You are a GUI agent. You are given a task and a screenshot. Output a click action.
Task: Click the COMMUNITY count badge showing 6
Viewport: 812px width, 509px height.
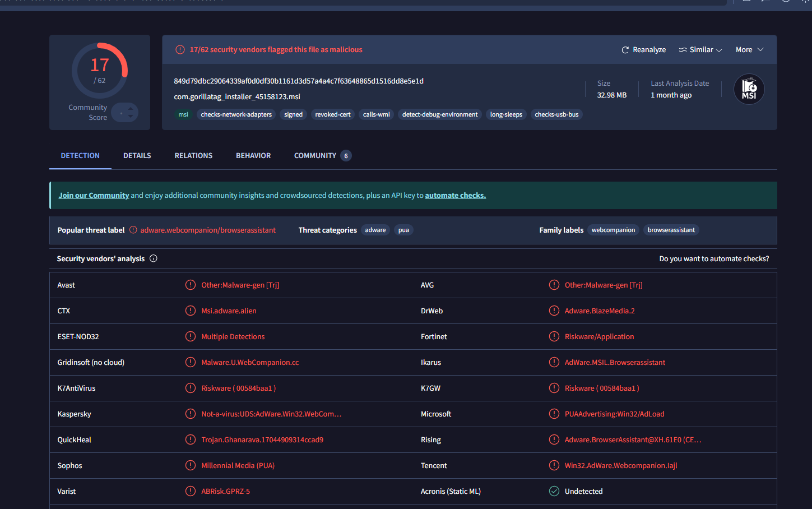coord(346,156)
